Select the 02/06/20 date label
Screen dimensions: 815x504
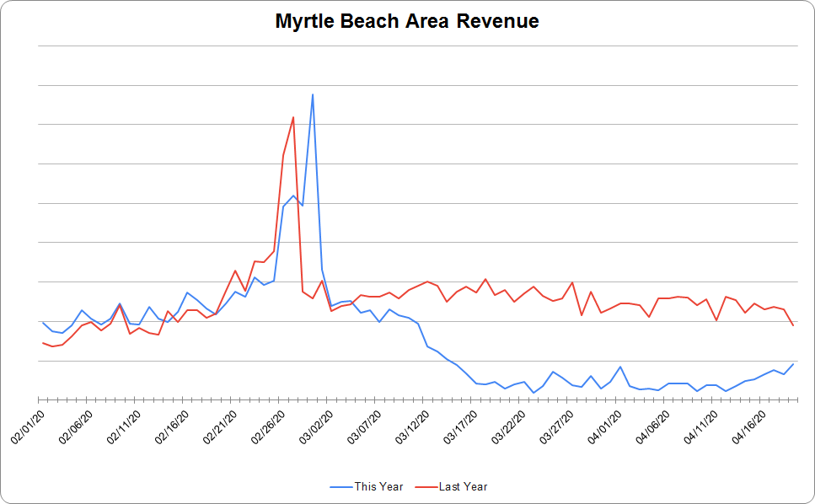(x=76, y=427)
